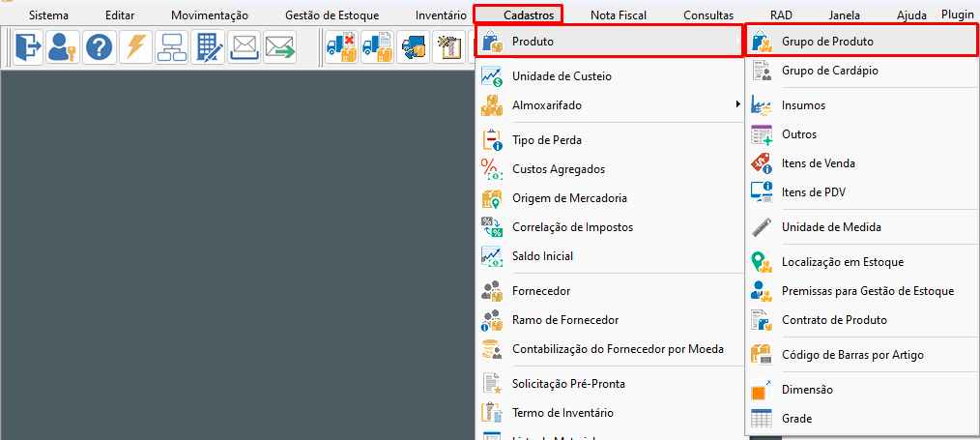Viewport: 980px width, 440px height.
Task: Select Termo de Inventário
Action: [562, 413]
